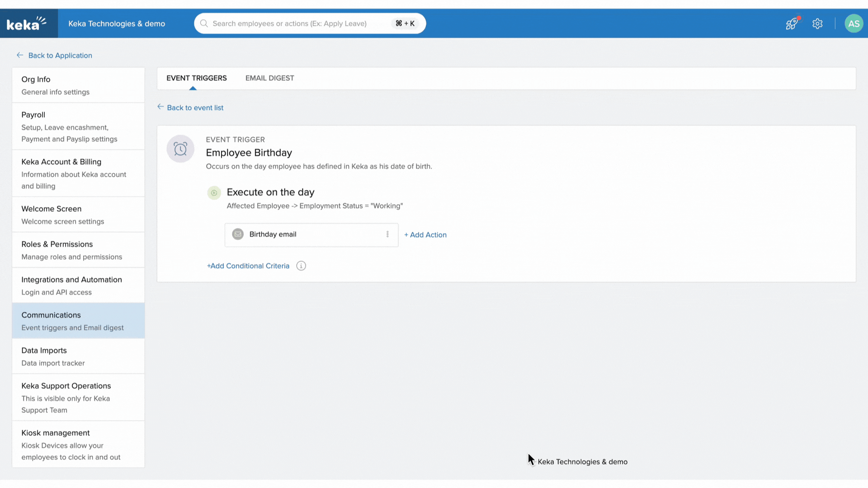Viewport: 868px width, 488px height.
Task: Click the green Execute on the day icon
Action: (x=214, y=192)
